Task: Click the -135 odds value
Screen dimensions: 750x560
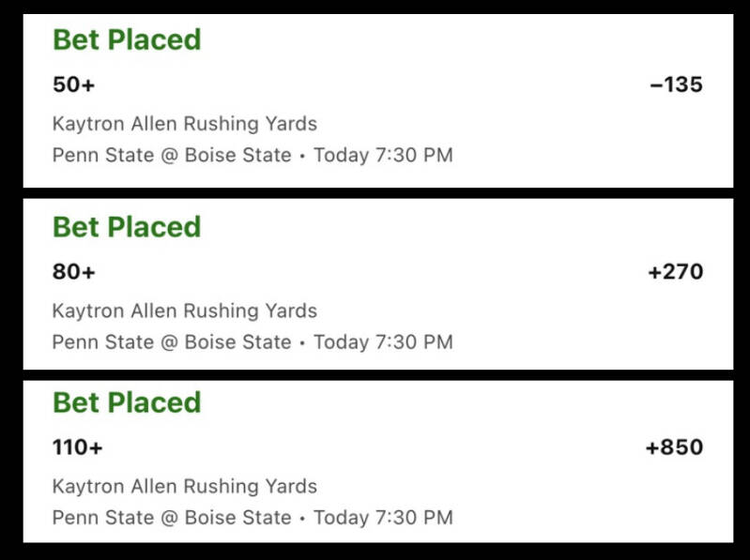Action: [x=676, y=85]
